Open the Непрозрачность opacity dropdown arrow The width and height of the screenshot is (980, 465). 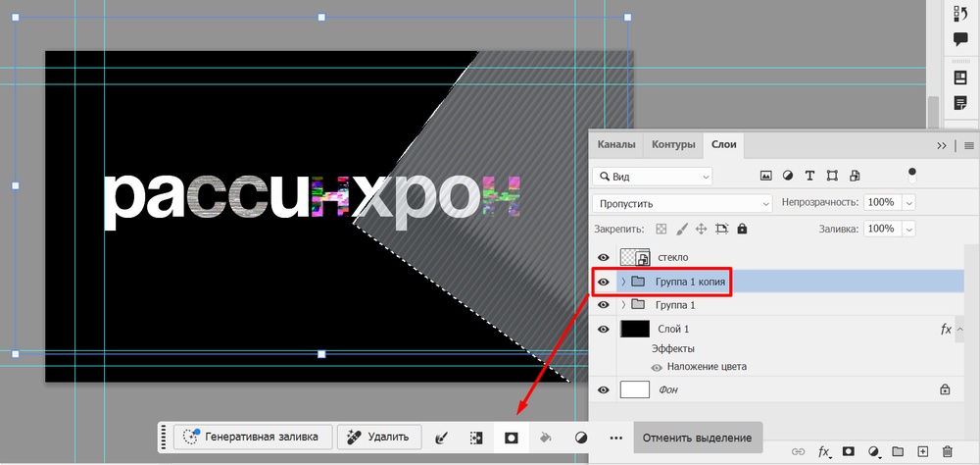coord(908,202)
